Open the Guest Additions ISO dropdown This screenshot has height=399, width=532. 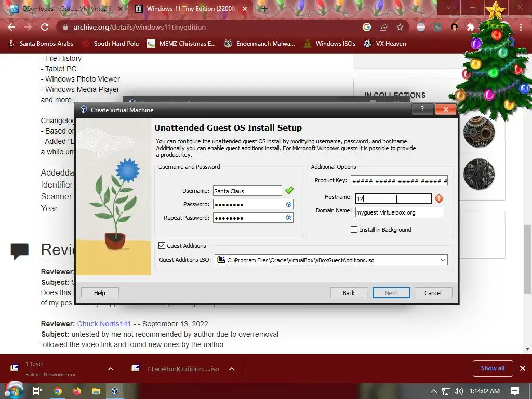coord(443,260)
